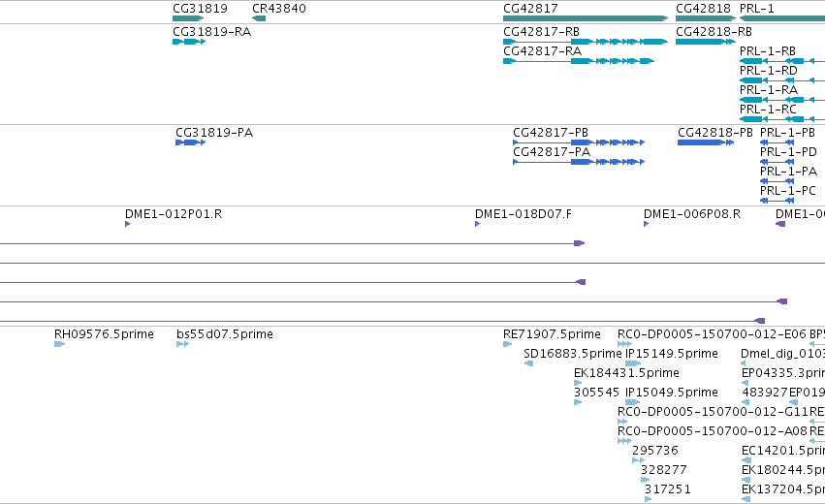Select the EP04335 EST label
825x504 pixels.
(783, 373)
